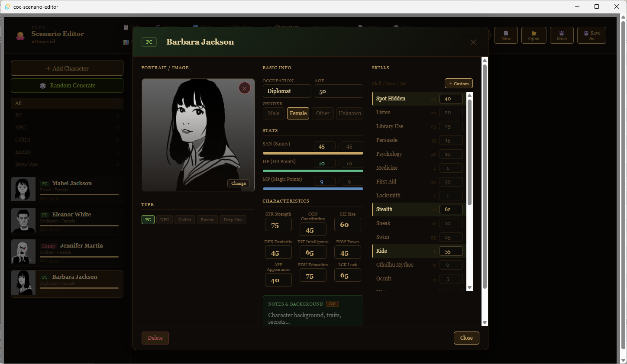
Task: Click the Library Use skill name
Action: (x=390, y=126)
